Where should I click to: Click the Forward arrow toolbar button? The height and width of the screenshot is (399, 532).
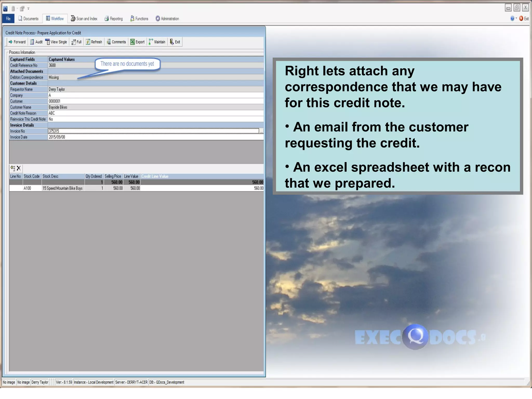click(17, 42)
